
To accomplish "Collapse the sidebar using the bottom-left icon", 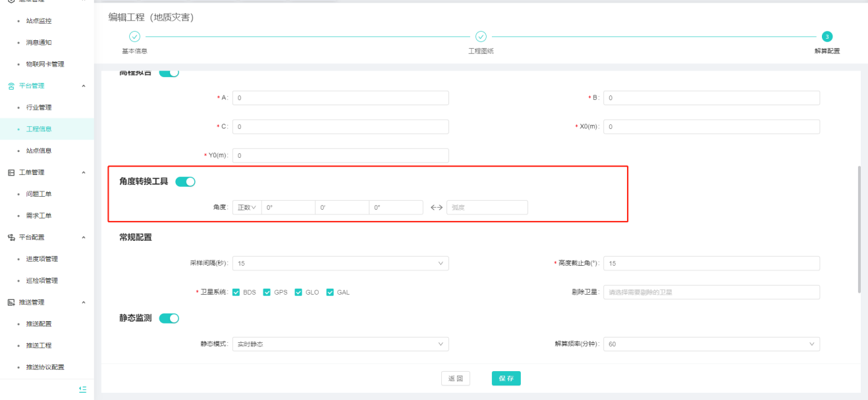I will click(82, 389).
